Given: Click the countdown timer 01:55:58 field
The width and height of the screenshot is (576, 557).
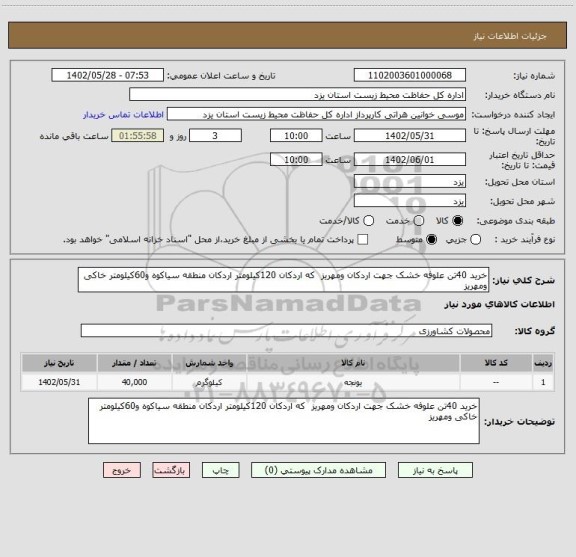Looking at the screenshot, I should click(x=138, y=136).
